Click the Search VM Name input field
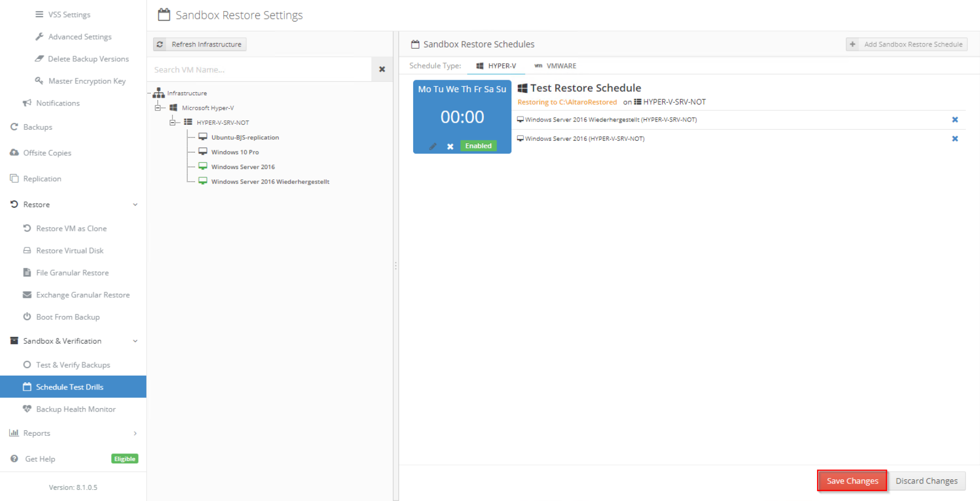 coord(260,70)
